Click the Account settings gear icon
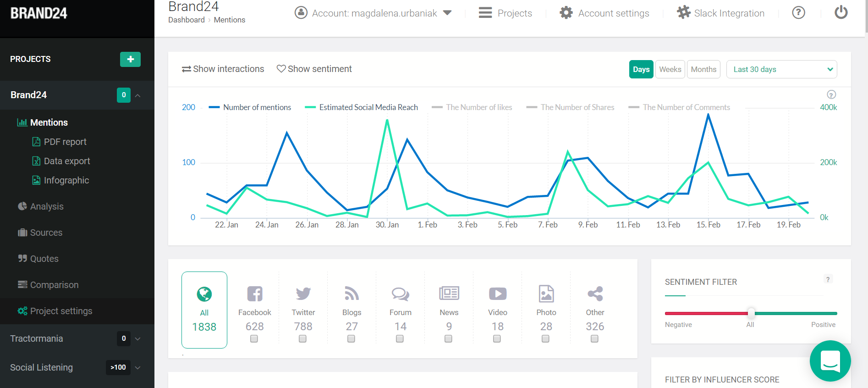Viewport: 868px width, 388px height. (566, 13)
